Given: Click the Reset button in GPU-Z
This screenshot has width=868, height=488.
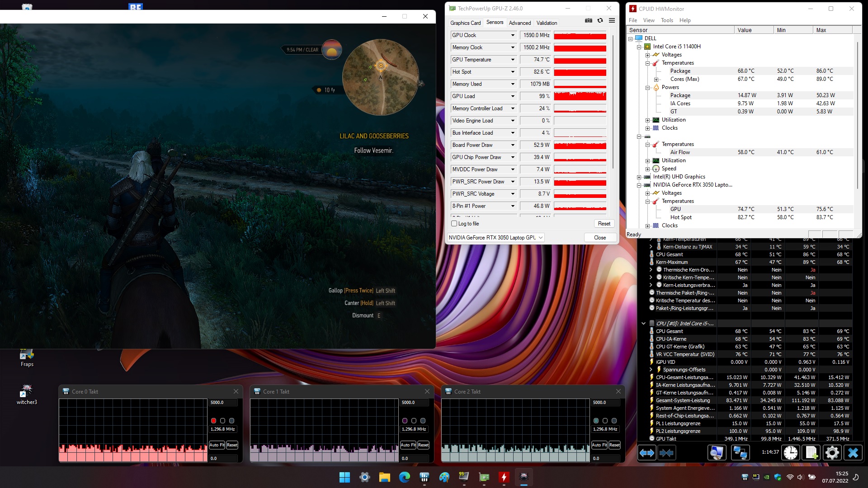Looking at the screenshot, I should point(604,224).
